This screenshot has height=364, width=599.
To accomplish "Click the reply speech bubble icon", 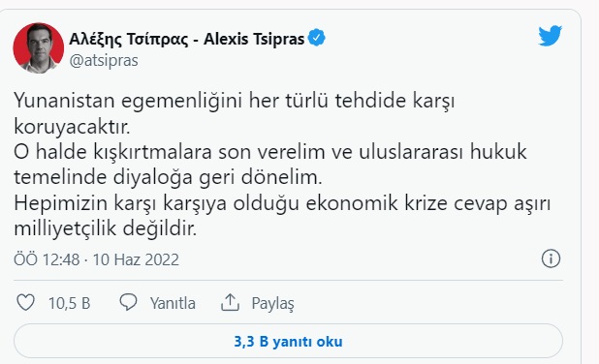I will coord(128,303).
